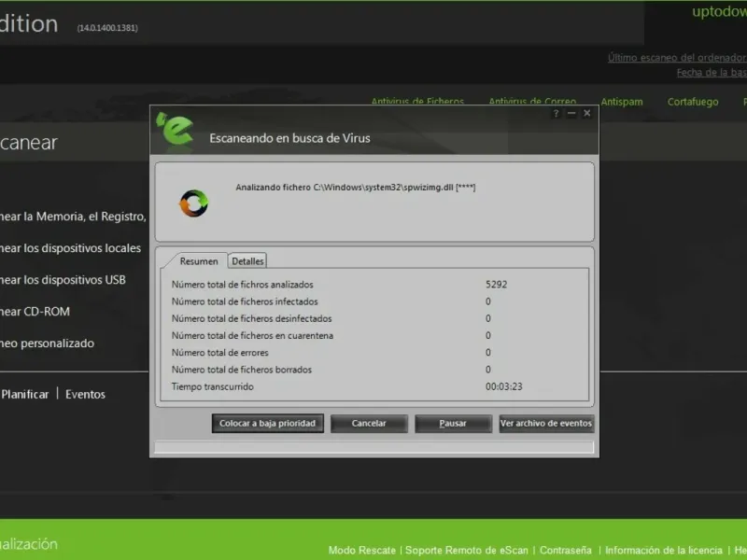The width and height of the screenshot is (747, 560).
Task: Select scan CD-ROM option
Action: 35,312
